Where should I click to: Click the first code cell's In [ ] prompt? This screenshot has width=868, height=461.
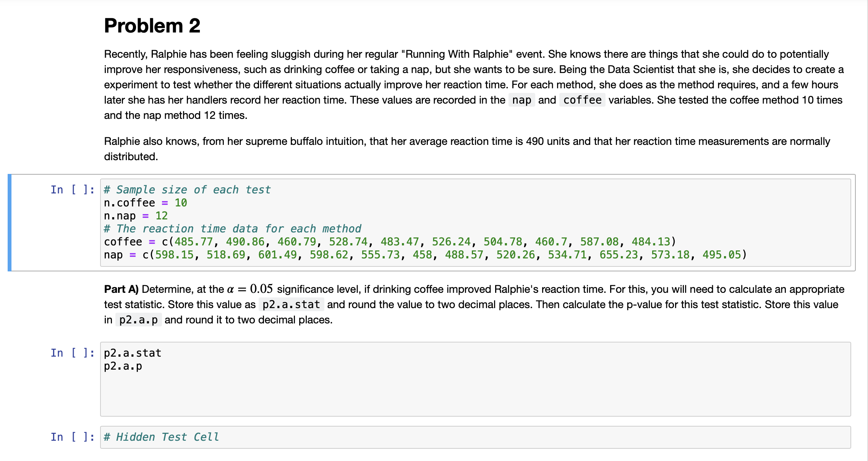coord(72,189)
